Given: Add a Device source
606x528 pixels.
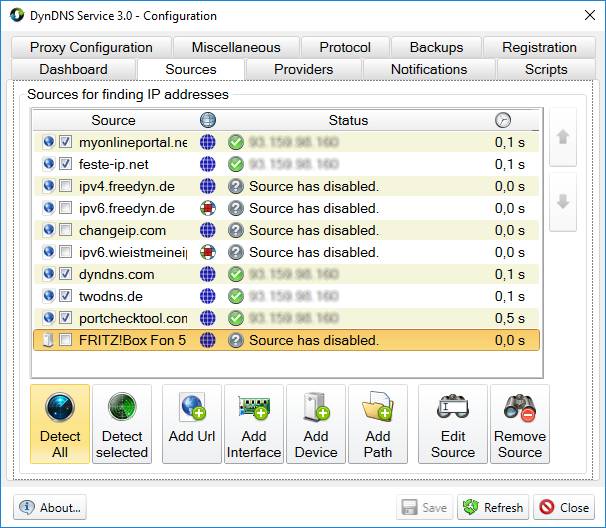Looking at the screenshot, I should (316, 424).
